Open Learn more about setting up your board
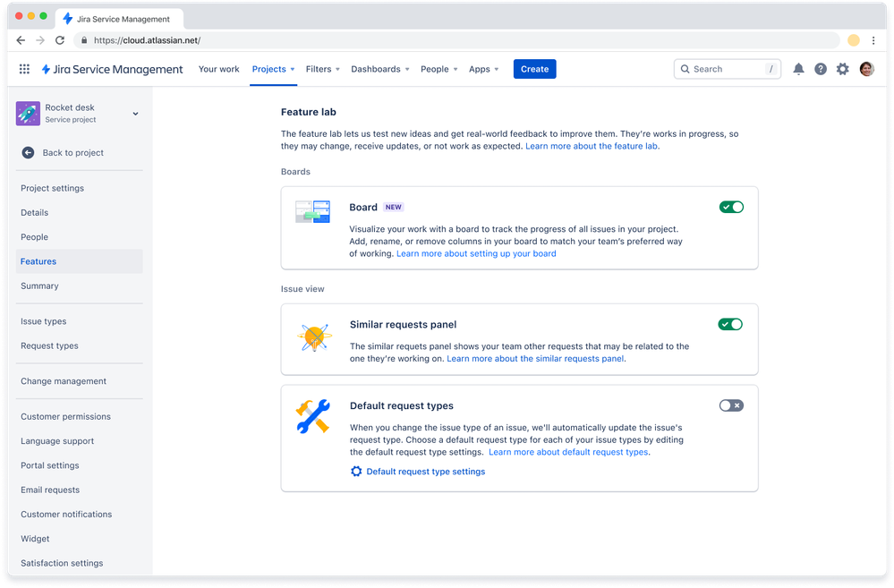Screen dimensions: 894x588 476,254
